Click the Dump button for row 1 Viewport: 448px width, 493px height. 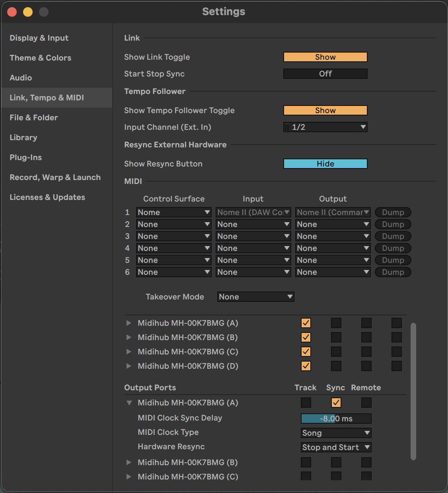tap(393, 212)
